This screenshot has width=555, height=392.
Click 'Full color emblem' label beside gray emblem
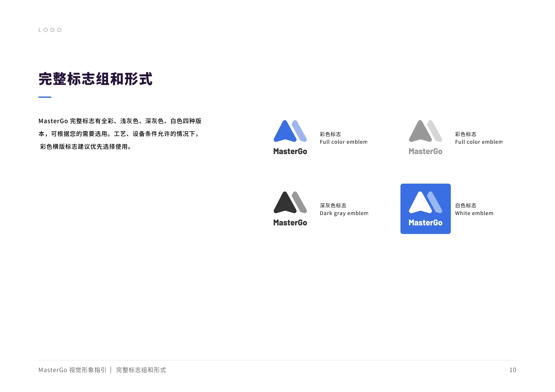point(479,142)
